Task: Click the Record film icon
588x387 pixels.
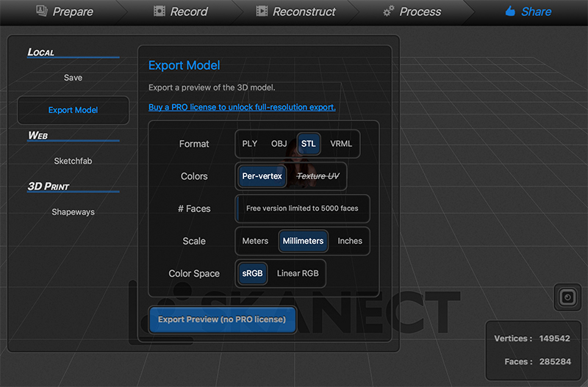Action: click(159, 11)
